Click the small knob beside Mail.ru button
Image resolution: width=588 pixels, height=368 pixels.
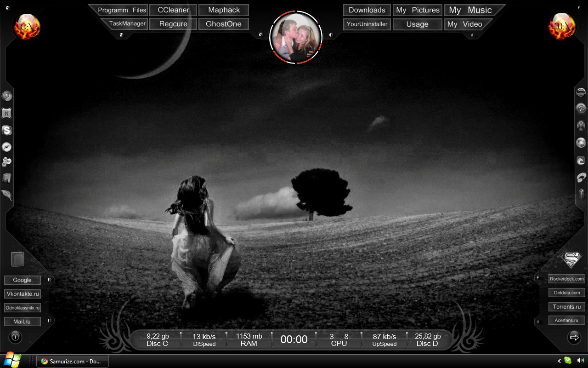tap(49, 321)
